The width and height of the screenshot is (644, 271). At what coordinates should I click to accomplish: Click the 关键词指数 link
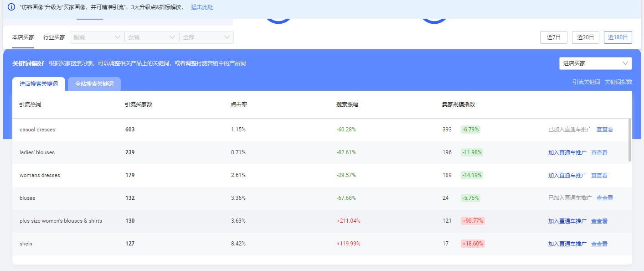(618, 82)
